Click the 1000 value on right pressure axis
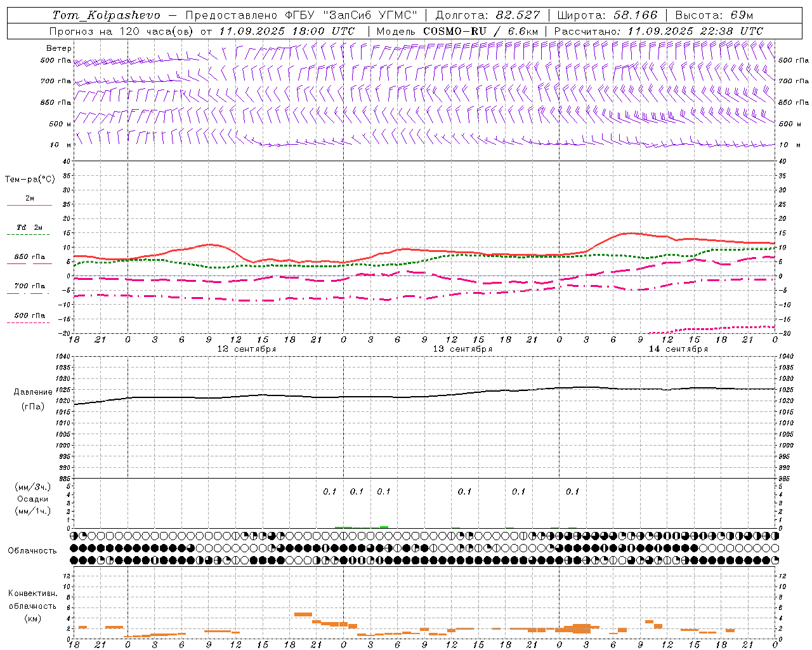Screen dimensions: 812x650 786,446
